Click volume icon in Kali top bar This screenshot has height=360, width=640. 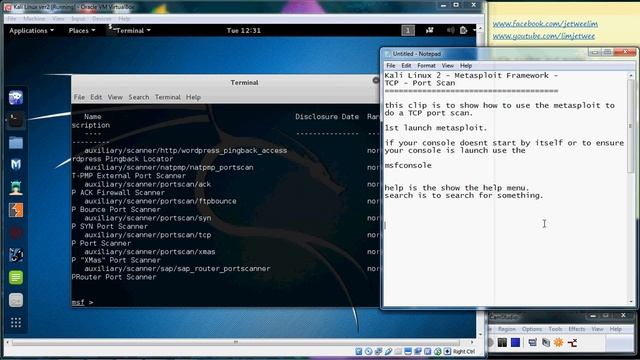tap(451, 30)
